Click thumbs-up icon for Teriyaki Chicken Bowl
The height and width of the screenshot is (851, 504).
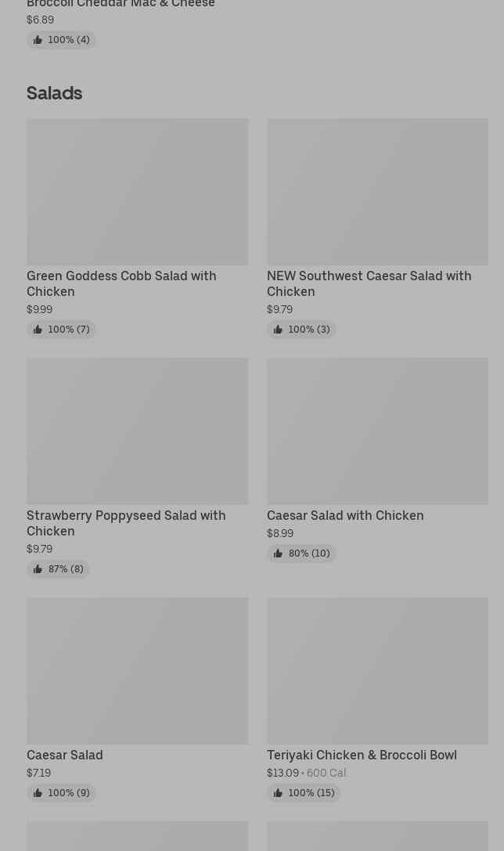(278, 793)
